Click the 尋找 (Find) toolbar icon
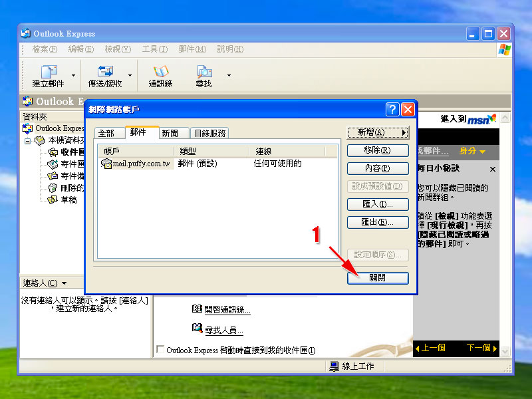532x399 pixels. pos(203,72)
